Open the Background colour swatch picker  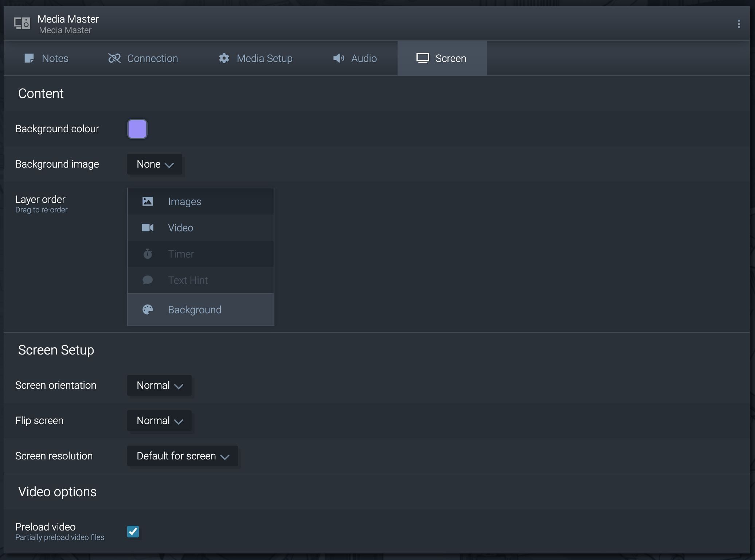pos(137,129)
